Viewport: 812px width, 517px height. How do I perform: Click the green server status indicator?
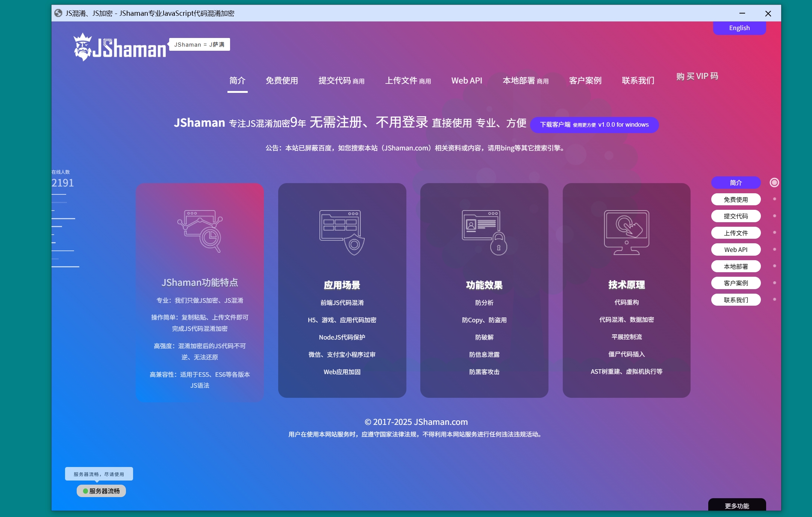point(85,491)
